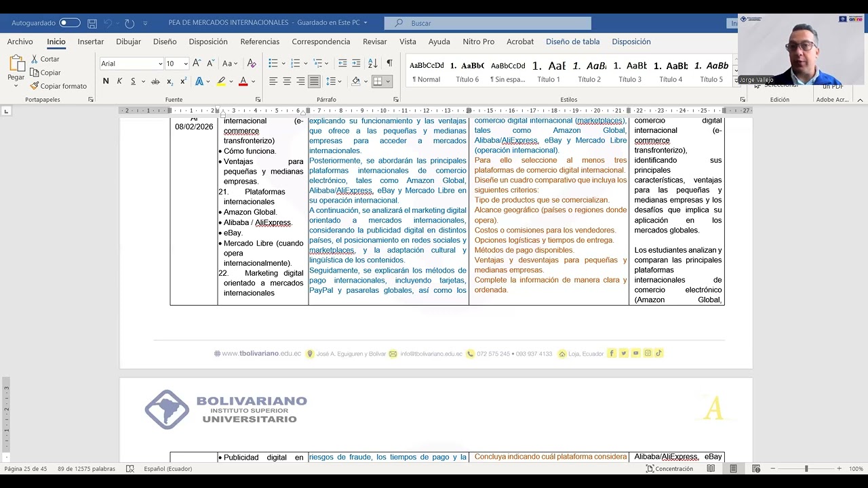Apply the Título 1 style
Image resolution: width=868 pixels, height=488 pixels.
click(x=549, y=72)
